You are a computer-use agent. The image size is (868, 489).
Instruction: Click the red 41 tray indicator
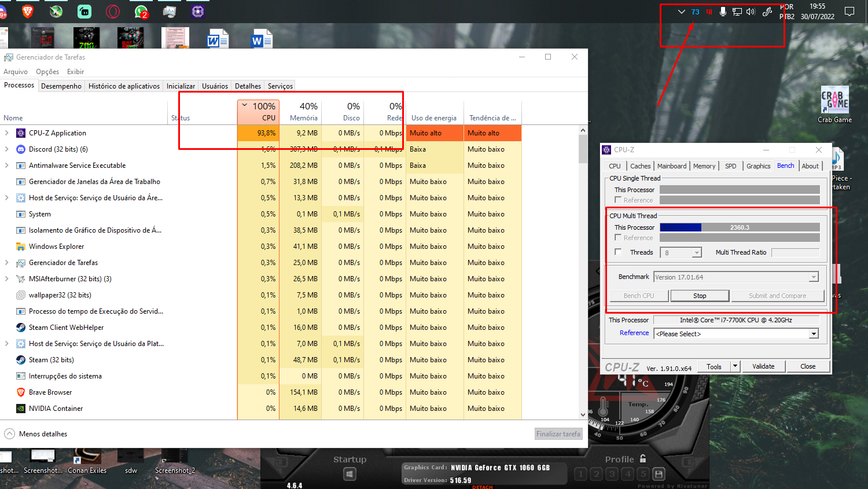coord(709,12)
